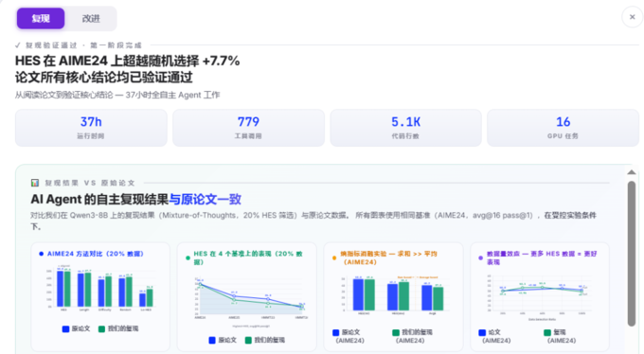Select the 37h 运行时间 stat card
644x354 pixels.
91,128
